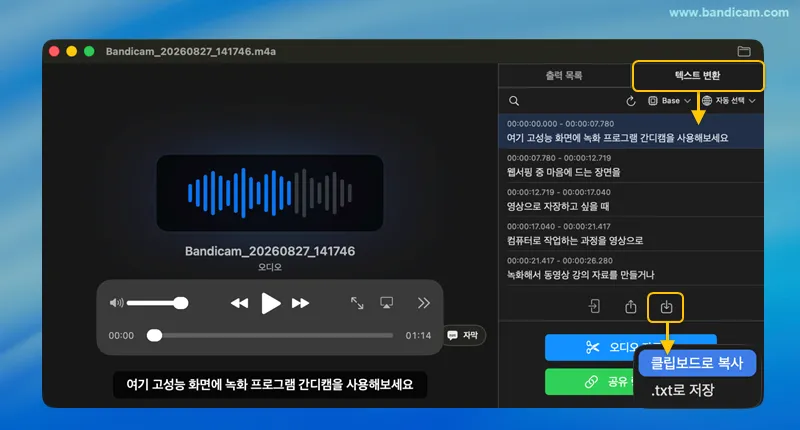The image size is (800, 430).
Task: Refresh the transcription with reload icon
Action: tap(631, 101)
